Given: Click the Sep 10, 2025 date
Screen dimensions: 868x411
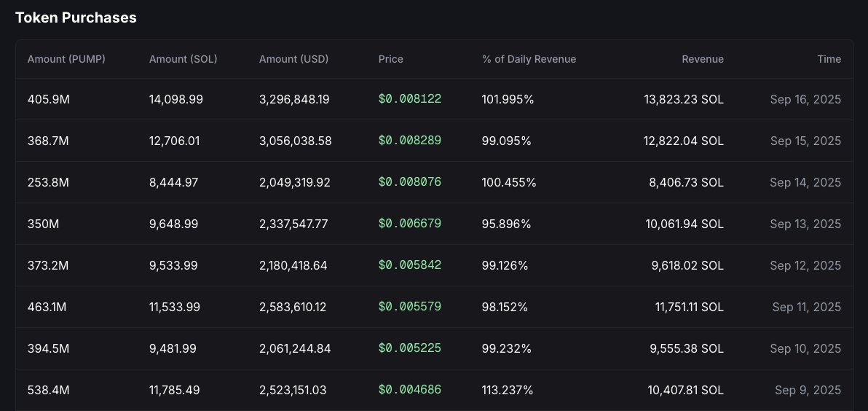Looking at the screenshot, I should click(x=805, y=349).
